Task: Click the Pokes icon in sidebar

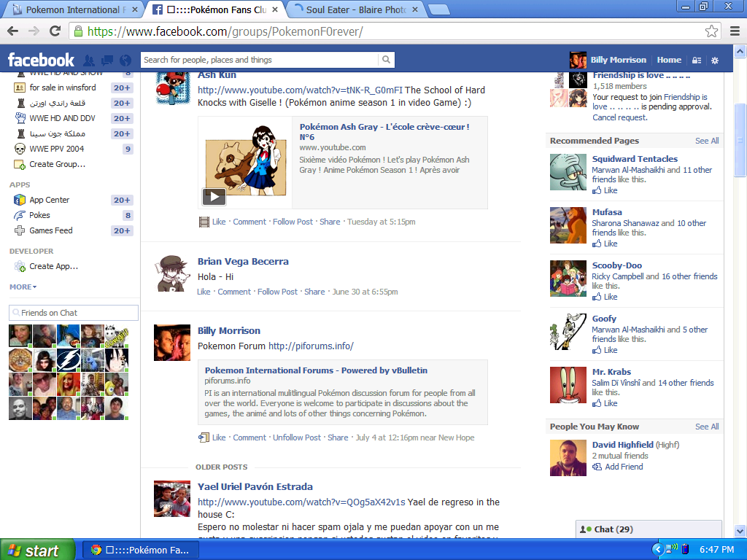Action: click(x=20, y=215)
